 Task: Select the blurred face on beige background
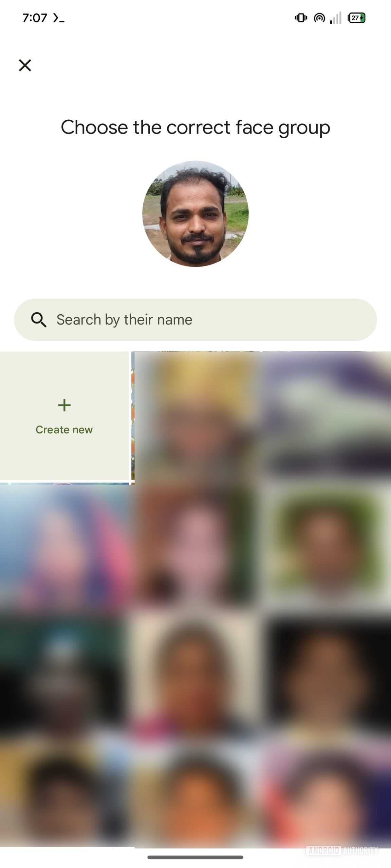click(197, 678)
